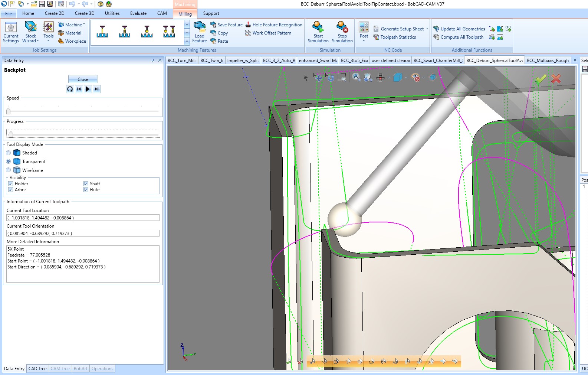Viewport: 588px width, 375px height.
Task: Open the Utilities ribbon tab
Action: (x=112, y=13)
